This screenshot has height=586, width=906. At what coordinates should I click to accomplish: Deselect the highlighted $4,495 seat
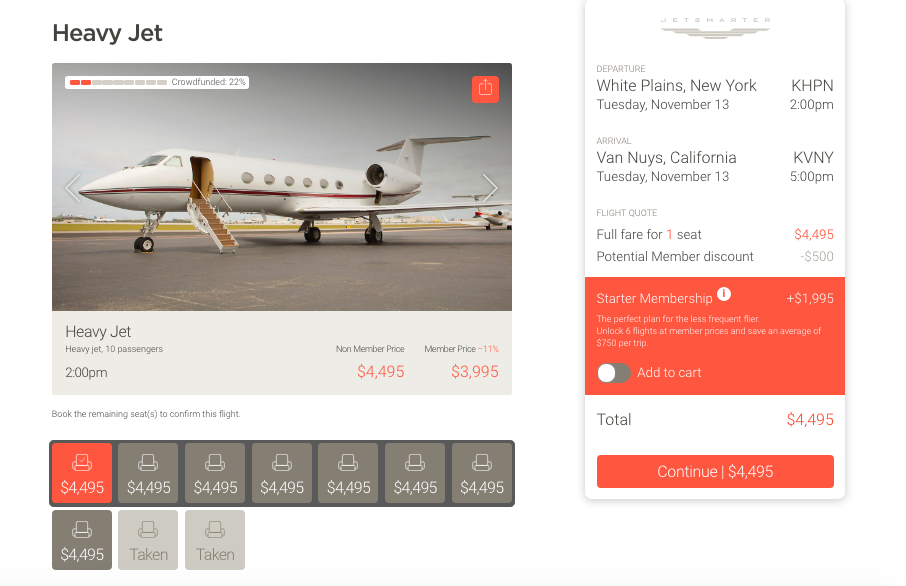(x=81, y=472)
